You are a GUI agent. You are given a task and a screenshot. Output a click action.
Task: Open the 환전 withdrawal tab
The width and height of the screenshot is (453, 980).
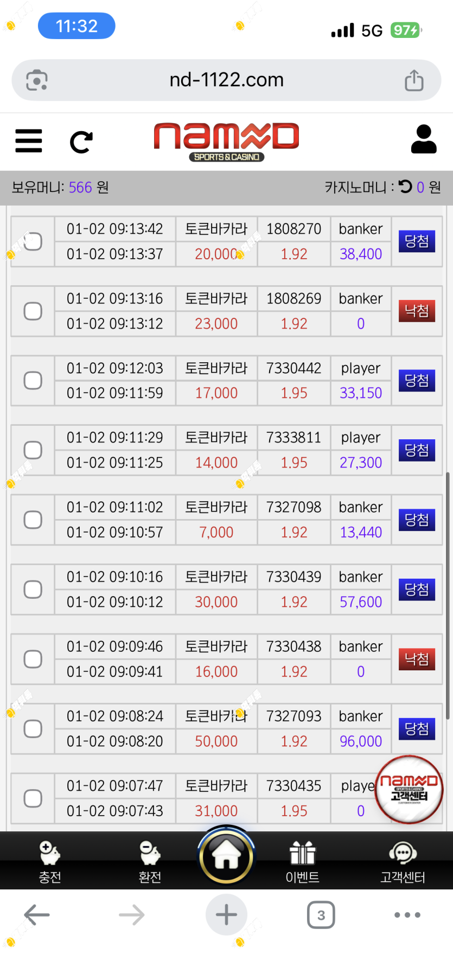(150, 862)
